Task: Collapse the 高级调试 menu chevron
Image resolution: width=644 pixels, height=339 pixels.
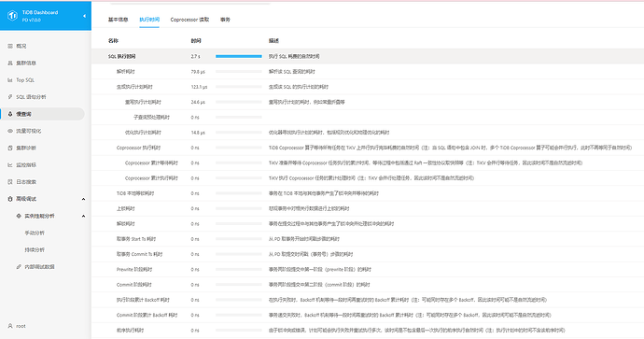Action: 83,199
